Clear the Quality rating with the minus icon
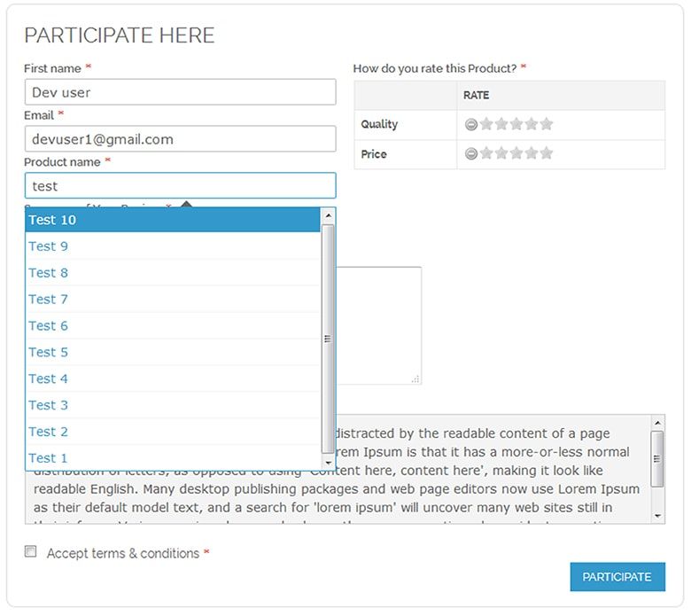The height and width of the screenshot is (616, 691). 471,124
